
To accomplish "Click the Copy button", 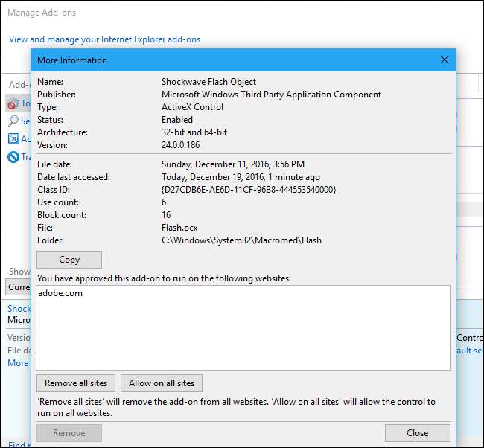I will tap(69, 260).
